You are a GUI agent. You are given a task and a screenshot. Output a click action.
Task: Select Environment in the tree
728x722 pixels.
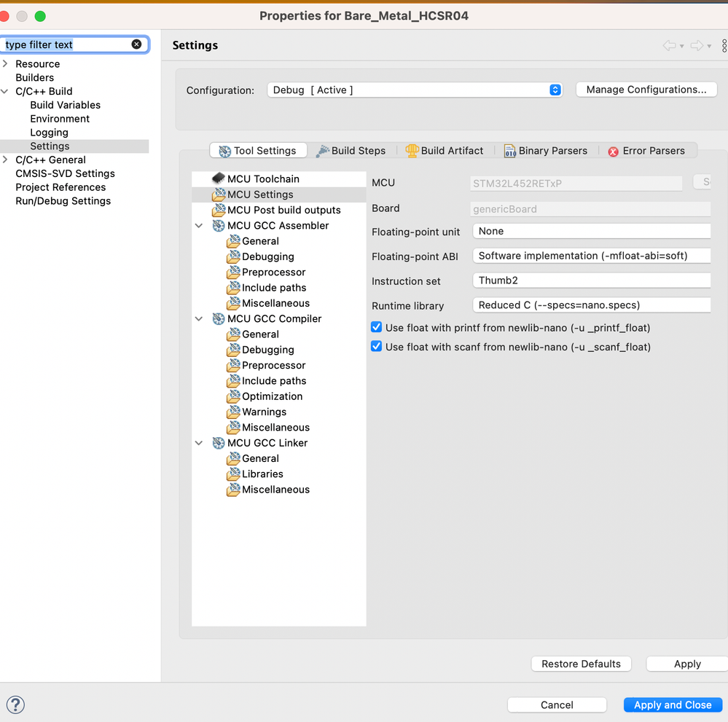(x=60, y=119)
